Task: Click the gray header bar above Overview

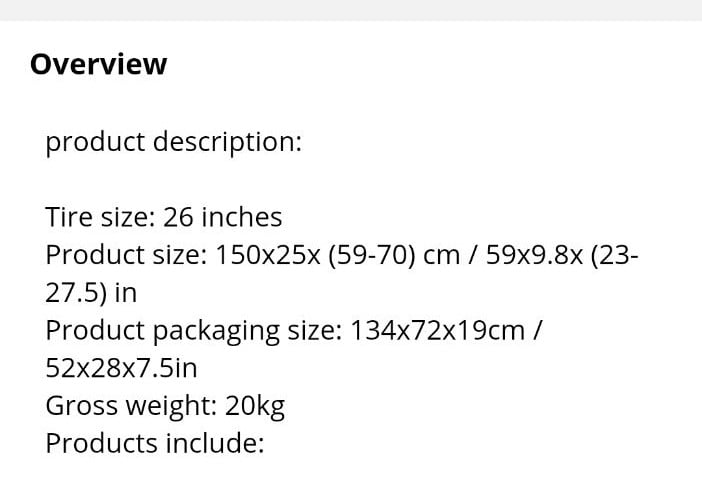Action: 351,10
